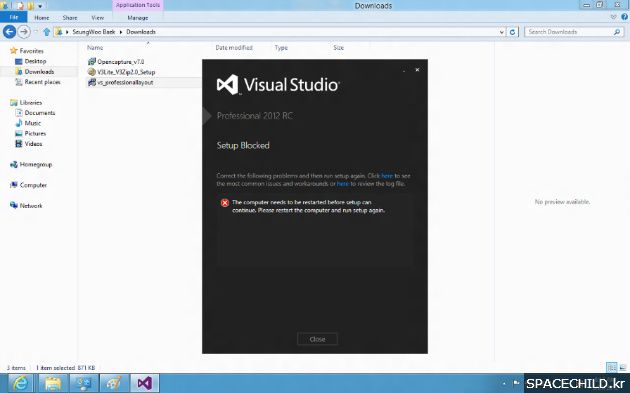This screenshot has height=393, width=630.
Task: Select the SeungWoo Baek breadcrumb
Action: click(94, 32)
